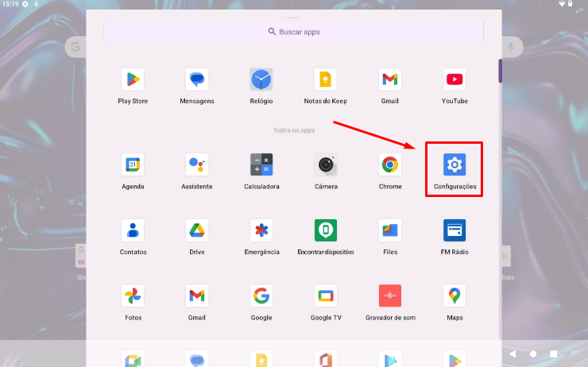
Task: Tap the 15:19 clock in the status bar
Action: tap(10, 4)
